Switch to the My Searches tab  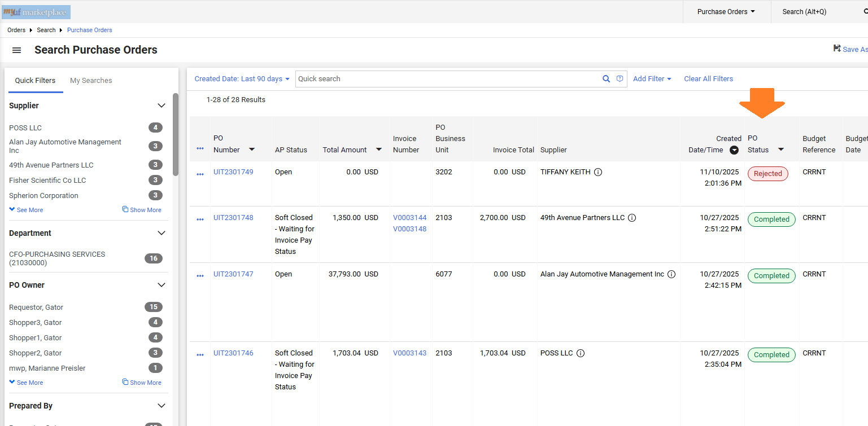tap(91, 81)
